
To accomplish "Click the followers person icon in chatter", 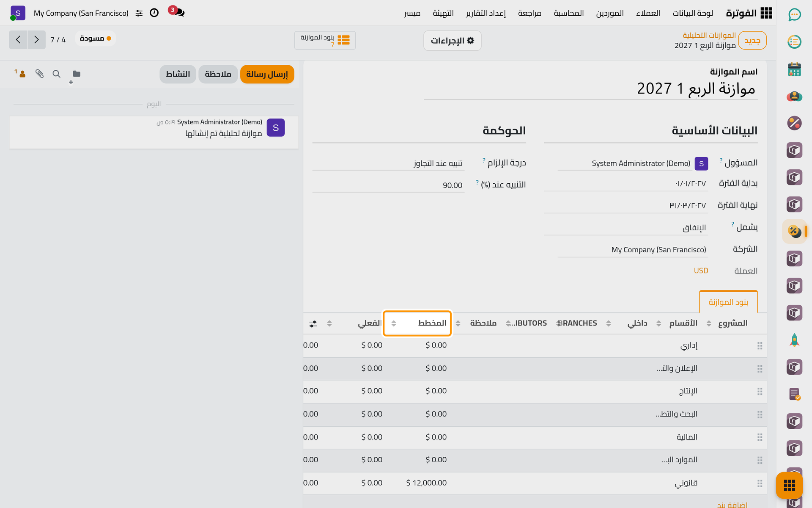I will click(20, 73).
